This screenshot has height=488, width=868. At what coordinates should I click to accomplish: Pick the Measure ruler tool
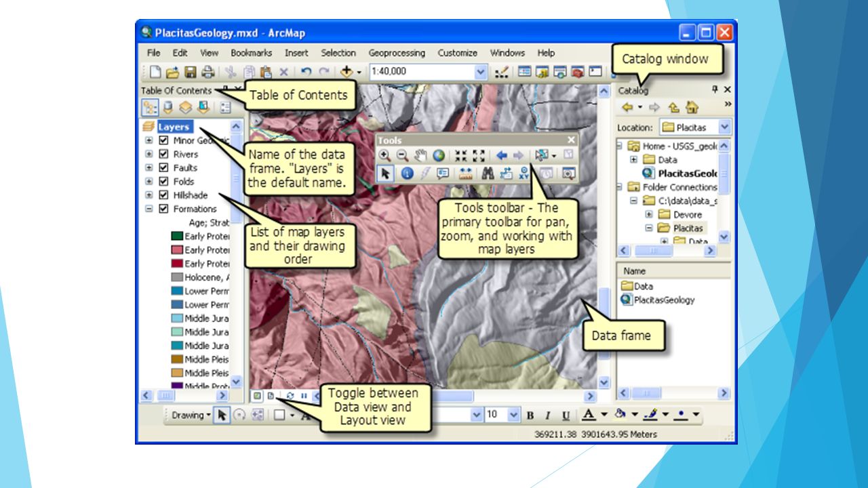pyautogui.click(x=465, y=173)
